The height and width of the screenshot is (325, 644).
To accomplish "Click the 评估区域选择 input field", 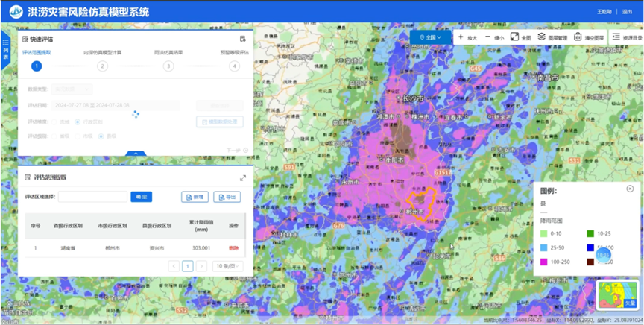I will coord(92,197).
